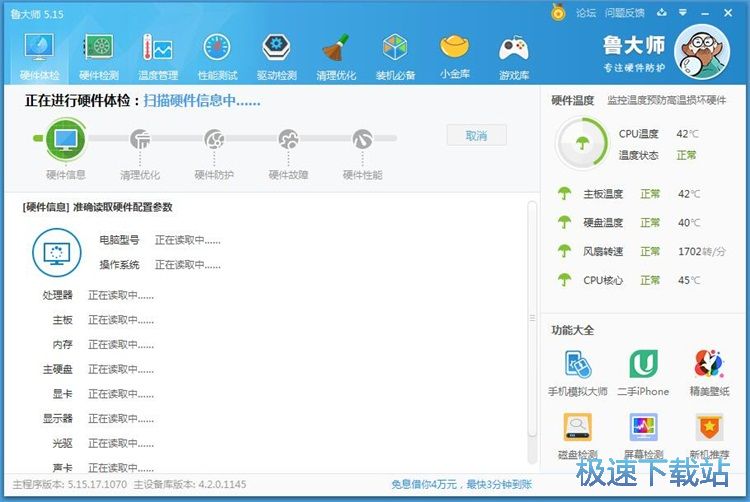Click the 风扇转速 umbrella icon
This screenshot has width=750, height=502.
pyautogui.click(x=564, y=251)
